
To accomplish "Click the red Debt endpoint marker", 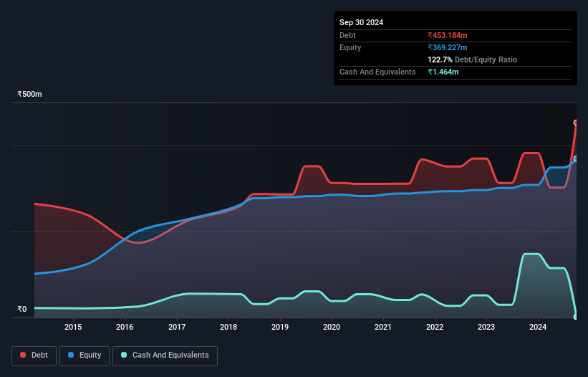I will coord(576,123).
